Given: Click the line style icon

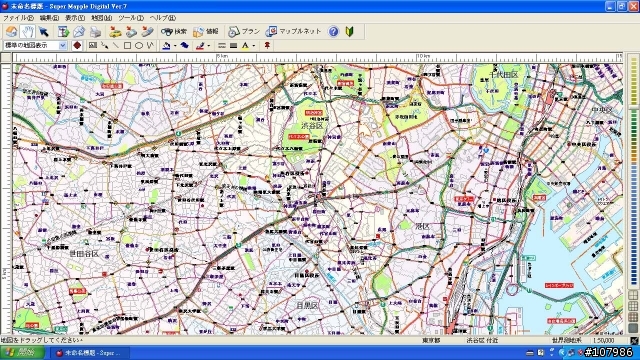Looking at the screenshot, I should pos(222,45).
